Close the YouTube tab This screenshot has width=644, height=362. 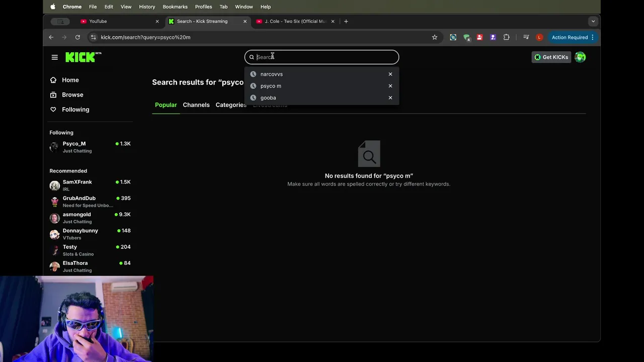(x=157, y=21)
